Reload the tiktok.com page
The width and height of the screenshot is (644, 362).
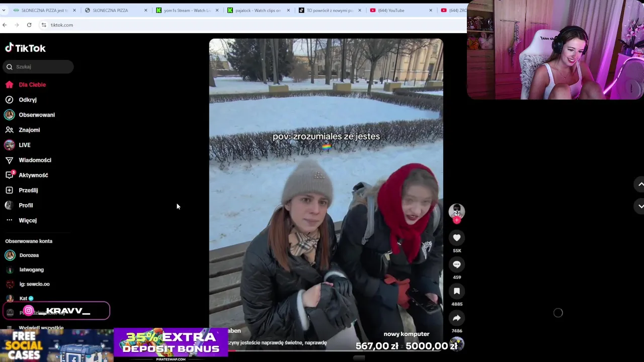[29, 25]
